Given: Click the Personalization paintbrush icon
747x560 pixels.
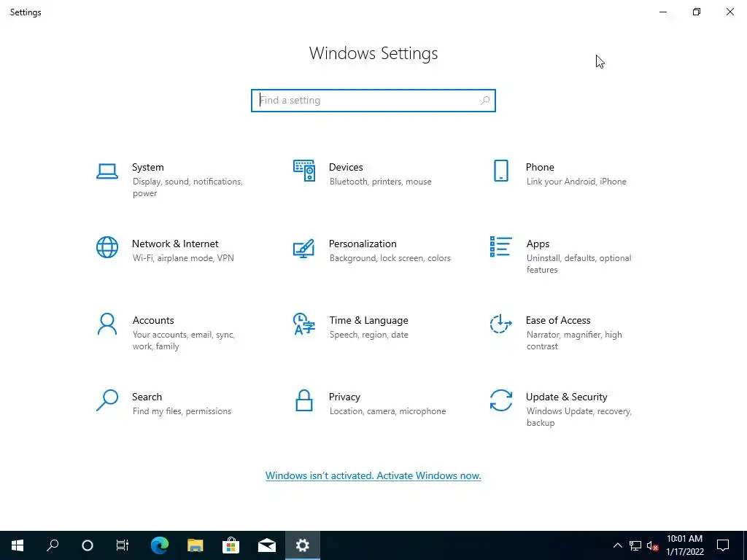Looking at the screenshot, I should tap(304, 248).
